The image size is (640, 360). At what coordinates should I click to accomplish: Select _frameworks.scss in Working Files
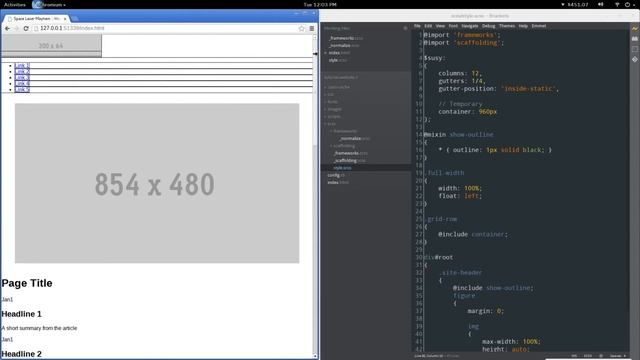click(346, 38)
